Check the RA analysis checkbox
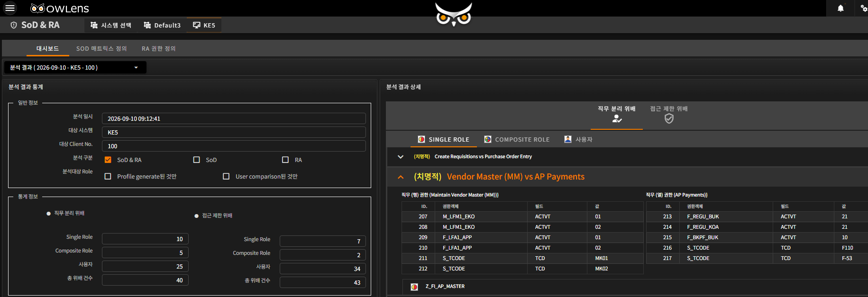Viewport: 868px width, 297px height. (285, 160)
